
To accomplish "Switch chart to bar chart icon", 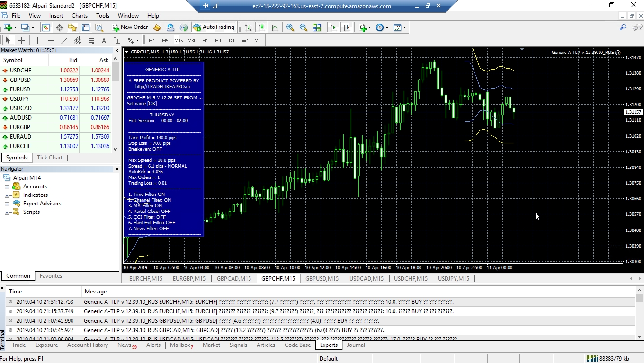I will 248,27.
